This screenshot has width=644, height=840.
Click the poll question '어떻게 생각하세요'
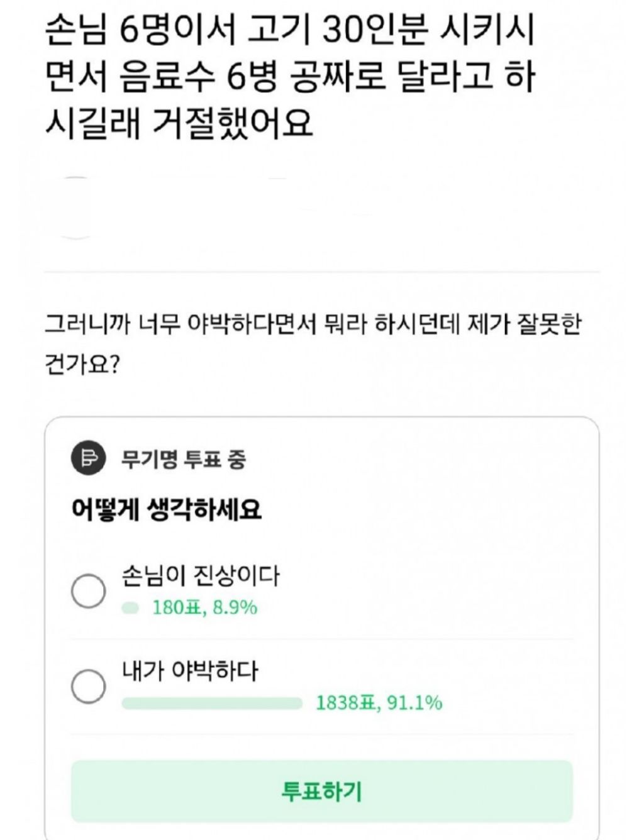[167, 509]
